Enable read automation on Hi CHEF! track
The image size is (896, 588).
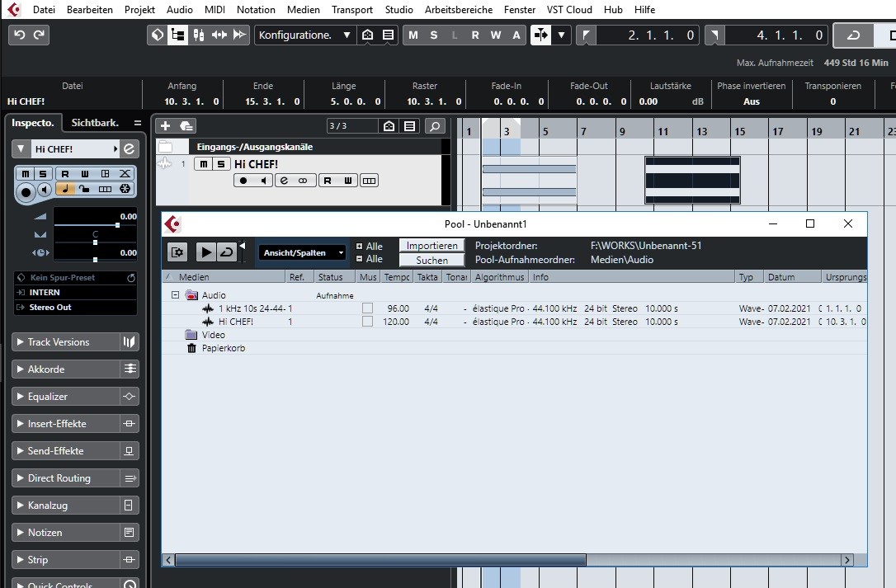(328, 181)
